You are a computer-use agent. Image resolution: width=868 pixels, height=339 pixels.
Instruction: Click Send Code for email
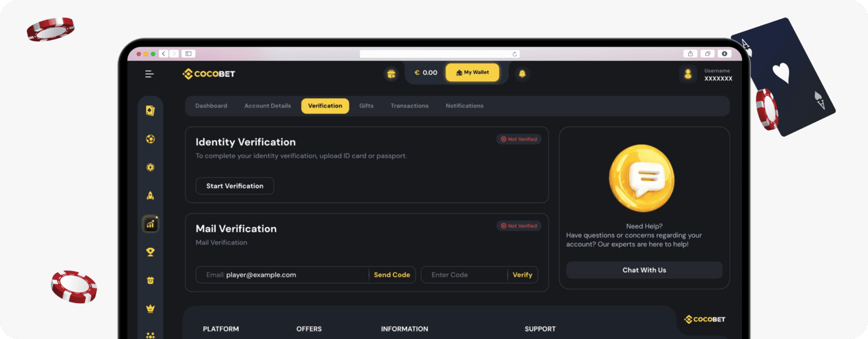[x=392, y=275]
